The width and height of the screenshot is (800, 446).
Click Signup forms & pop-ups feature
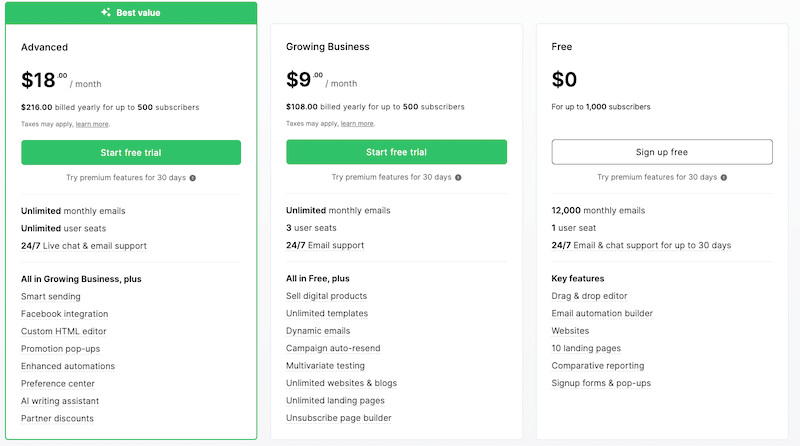click(601, 383)
